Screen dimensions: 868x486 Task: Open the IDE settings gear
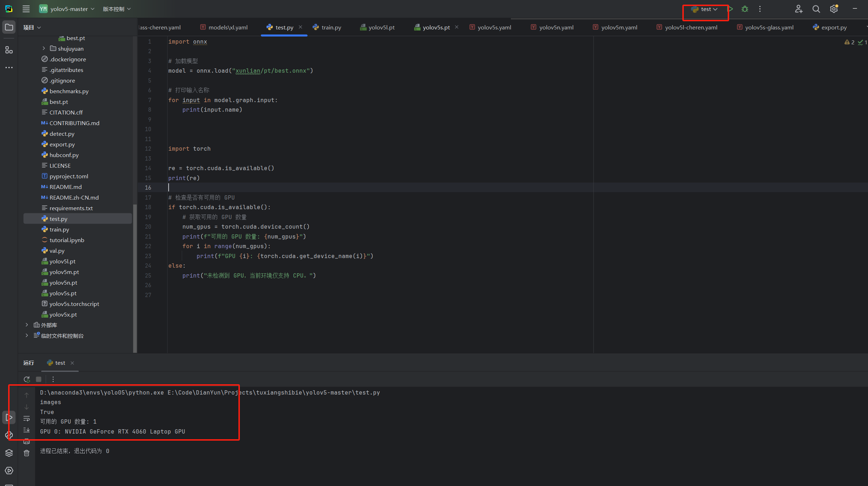point(834,9)
